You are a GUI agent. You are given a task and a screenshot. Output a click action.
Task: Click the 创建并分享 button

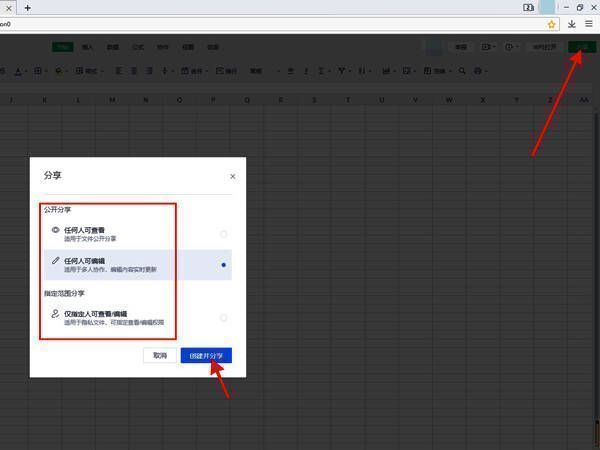pyautogui.click(x=206, y=355)
